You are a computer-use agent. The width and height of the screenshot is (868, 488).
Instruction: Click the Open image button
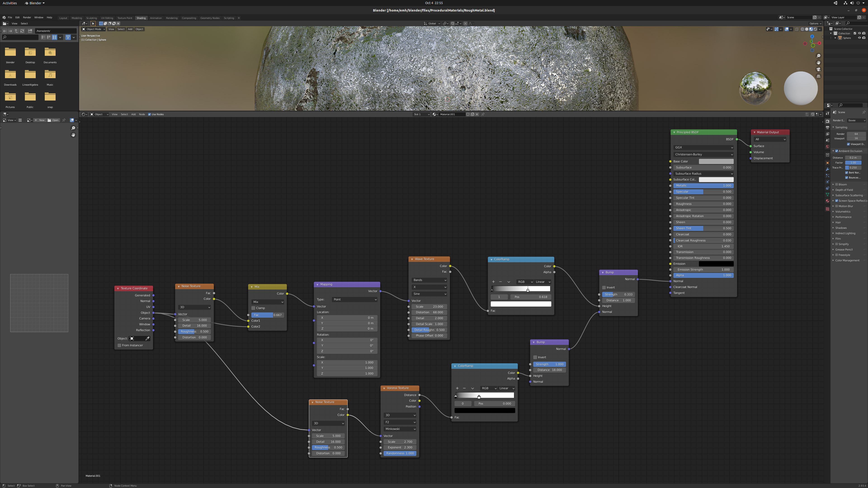click(53, 120)
